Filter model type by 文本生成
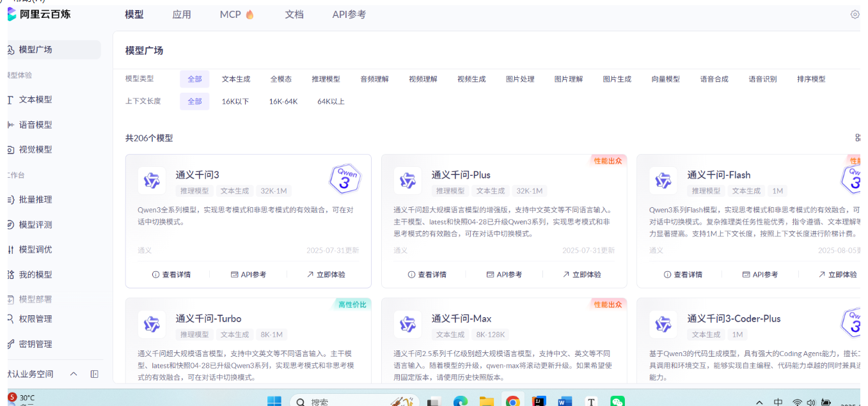This screenshot has height=406, width=868. point(236,79)
